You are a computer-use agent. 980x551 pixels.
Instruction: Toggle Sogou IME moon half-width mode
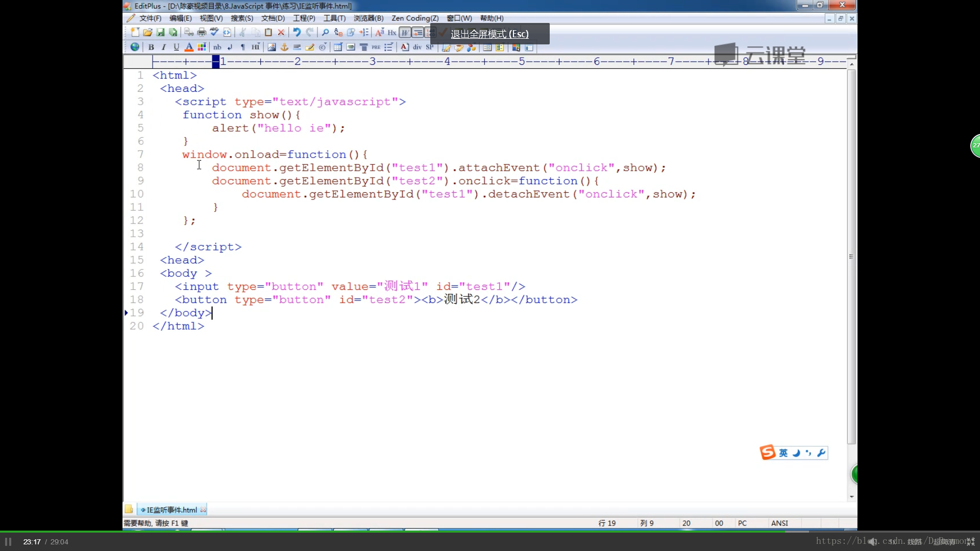[796, 453]
